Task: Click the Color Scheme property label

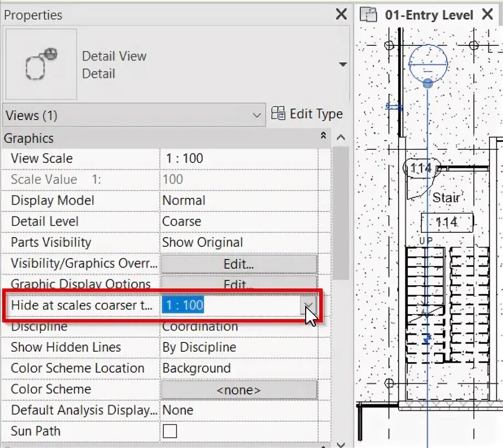Action: pyautogui.click(x=51, y=389)
